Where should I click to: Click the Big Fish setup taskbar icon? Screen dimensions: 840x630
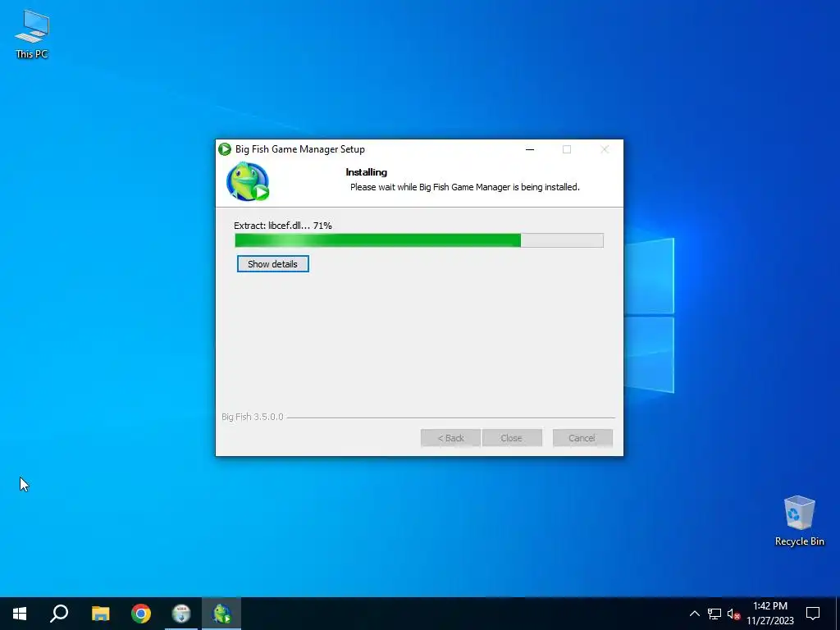click(221, 614)
